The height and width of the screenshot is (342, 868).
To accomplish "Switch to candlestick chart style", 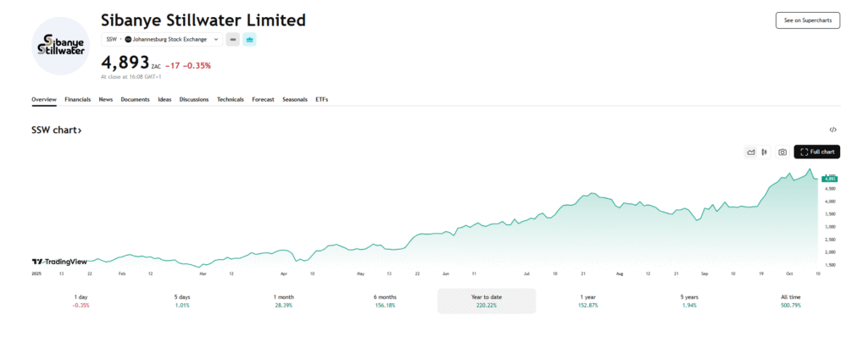I will point(764,152).
